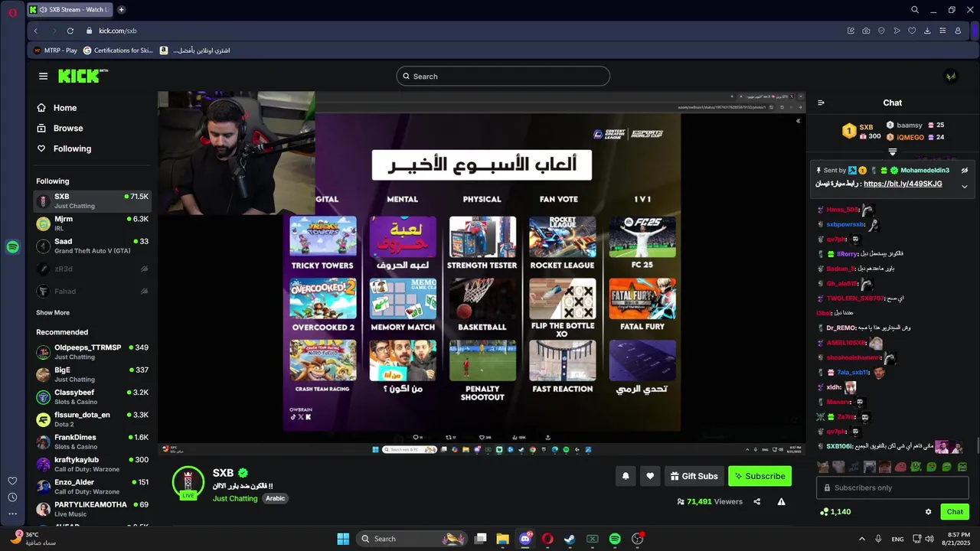
Task: Open the Just Chatting category link
Action: tap(235, 498)
